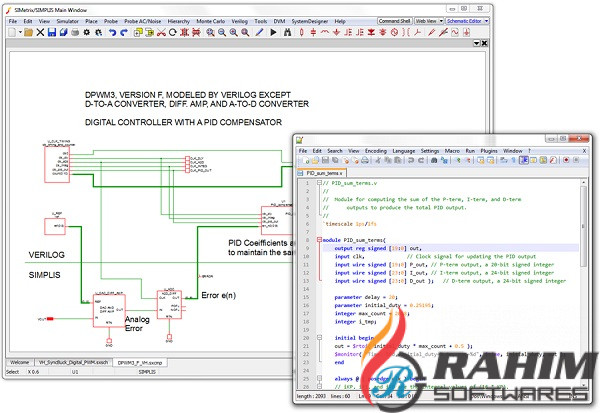Zoom in on the schematic
The width and height of the screenshot is (600, 413).
click(233, 33)
